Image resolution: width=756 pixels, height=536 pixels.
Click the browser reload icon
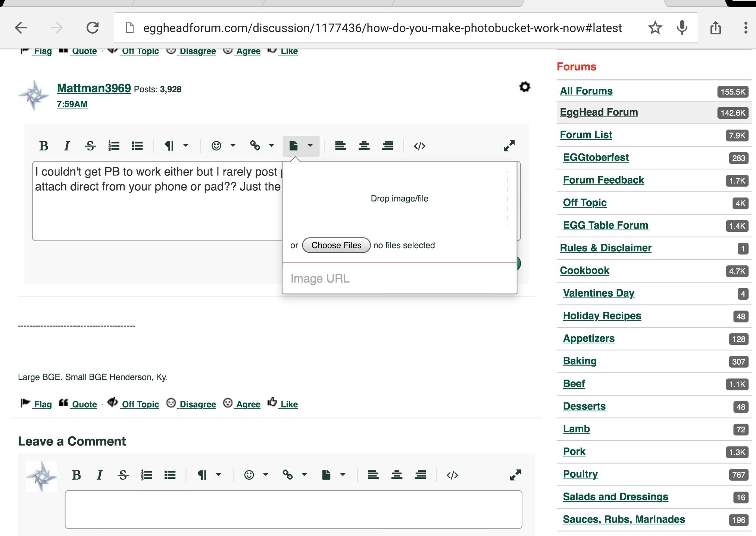[93, 28]
